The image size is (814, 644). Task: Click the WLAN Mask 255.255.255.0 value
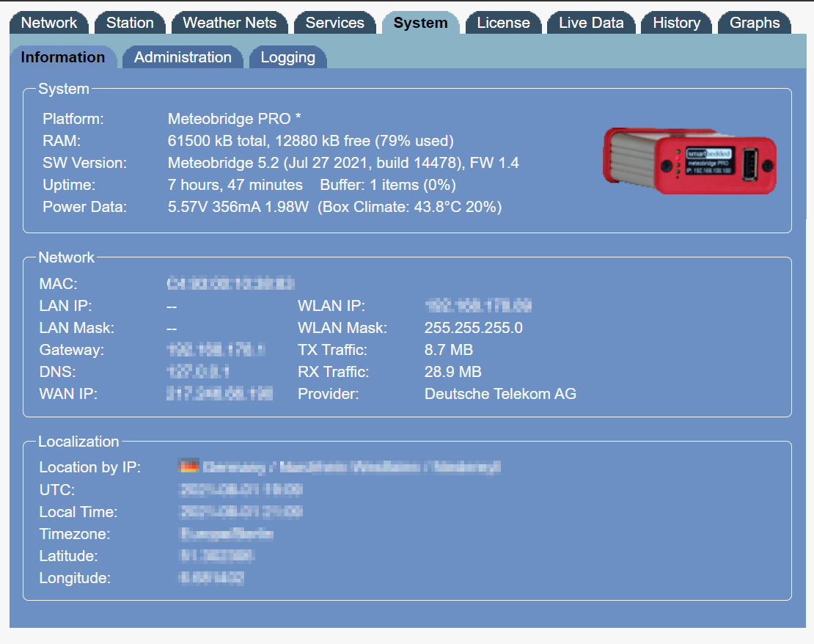(x=474, y=328)
